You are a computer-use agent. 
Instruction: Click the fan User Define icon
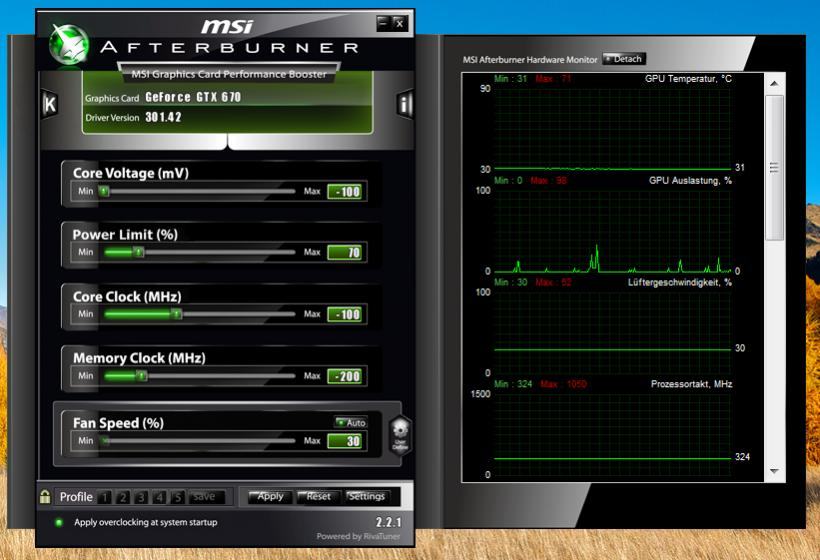click(400, 435)
